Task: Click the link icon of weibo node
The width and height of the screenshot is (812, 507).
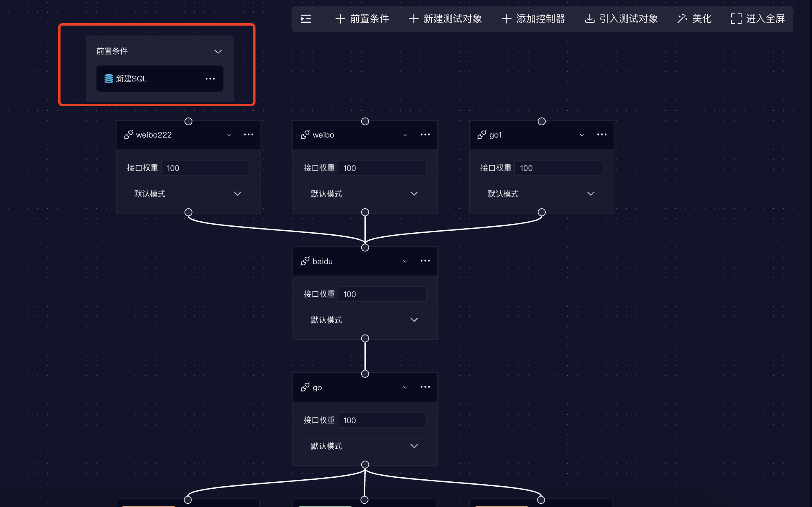Action: (x=305, y=135)
